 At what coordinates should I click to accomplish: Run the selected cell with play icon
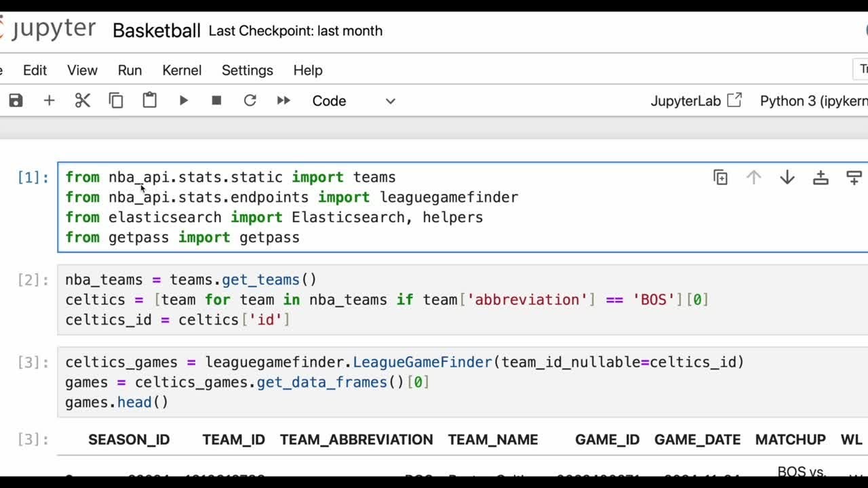(x=183, y=100)
